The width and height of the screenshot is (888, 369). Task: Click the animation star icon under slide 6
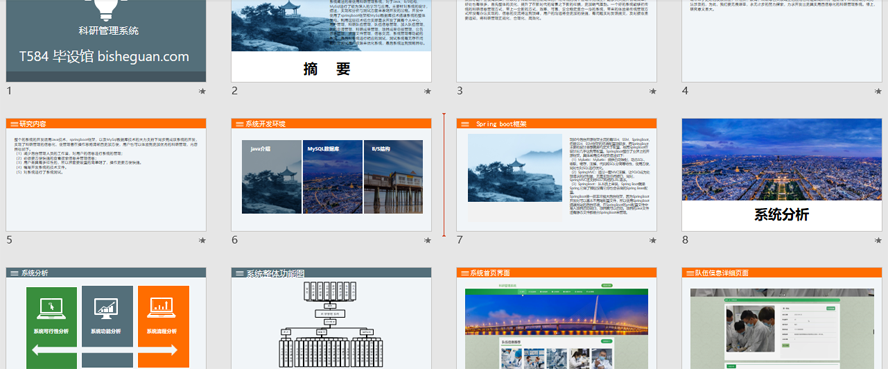click(428, 241)
